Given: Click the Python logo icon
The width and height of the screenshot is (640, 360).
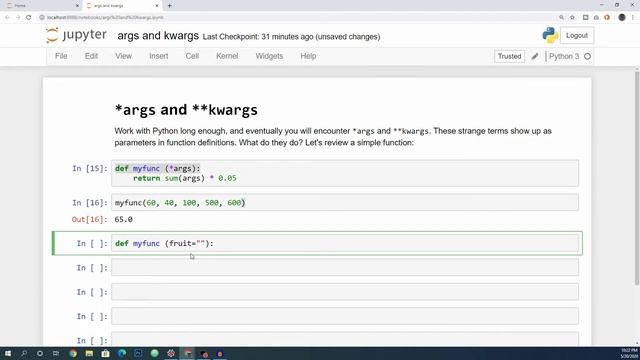Looking at the screenshot, I should (550, 36).
